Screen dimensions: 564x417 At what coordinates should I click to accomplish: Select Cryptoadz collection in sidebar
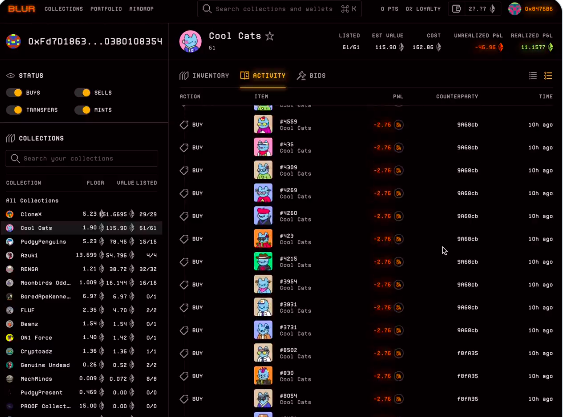click(82, 351)
